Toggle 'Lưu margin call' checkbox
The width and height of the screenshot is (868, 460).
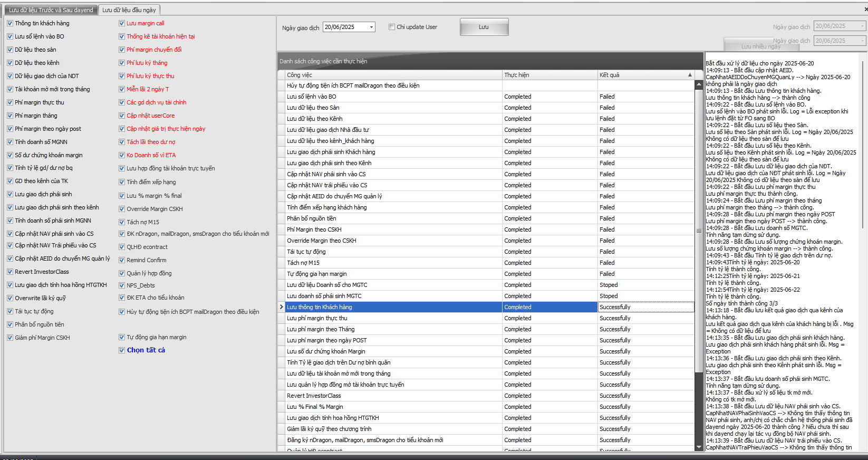[x=122, y=23]
